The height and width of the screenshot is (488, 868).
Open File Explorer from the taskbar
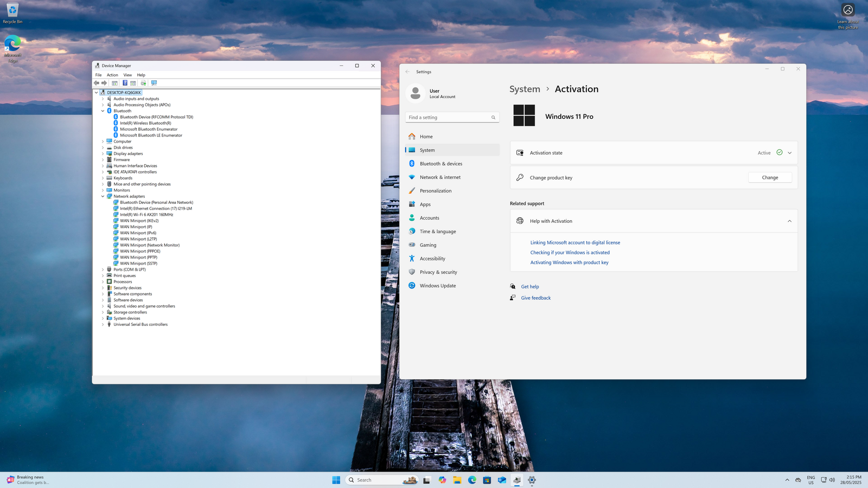457,480
